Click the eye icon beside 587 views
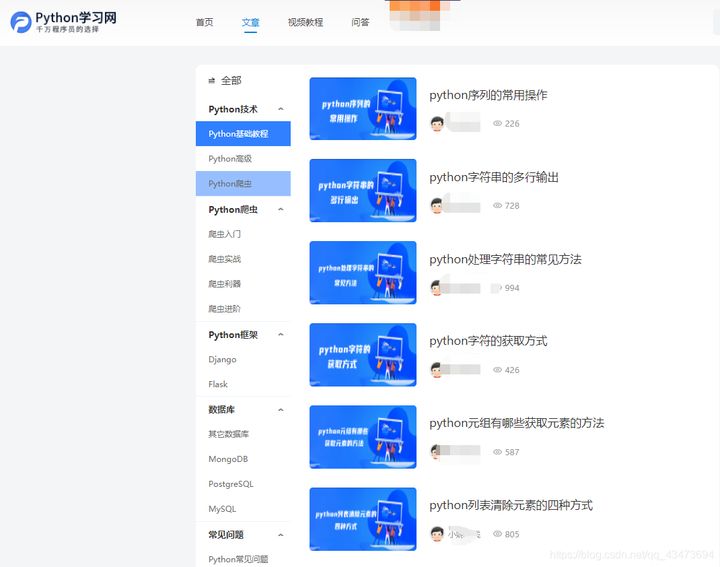This screenshot has width=720, height=567. pyautogui.click(x=497, y=452)
